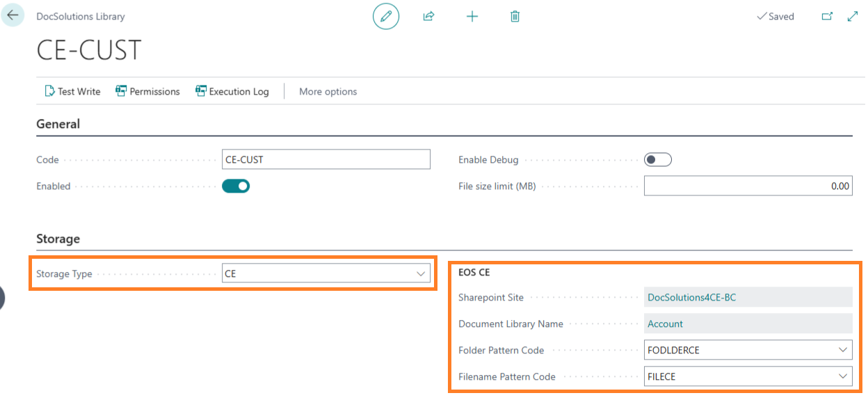Image resolution: width=868 pixels, height=400 pixels.
Task: Turn off the Enabled toggle
Action: tap(236, 186)
